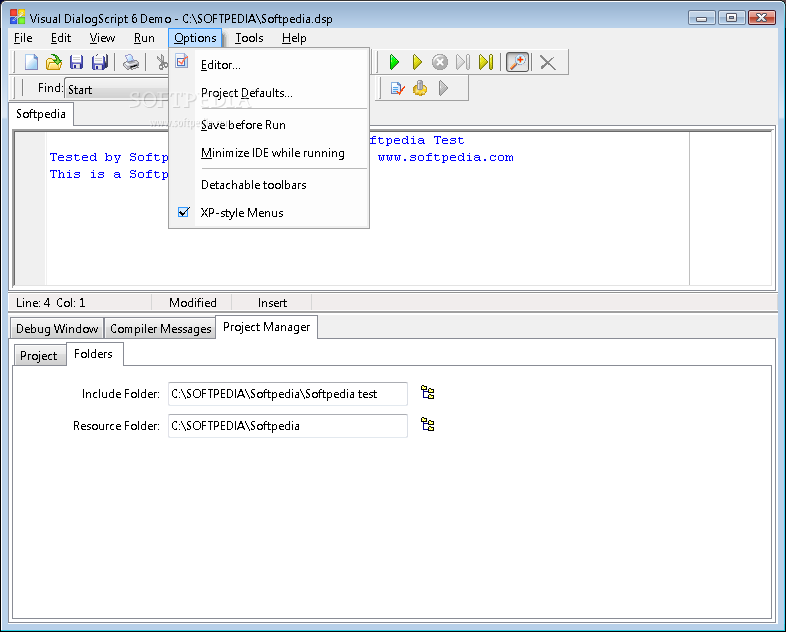Click the 'Tested by' code line

click(x=109, y=157)
